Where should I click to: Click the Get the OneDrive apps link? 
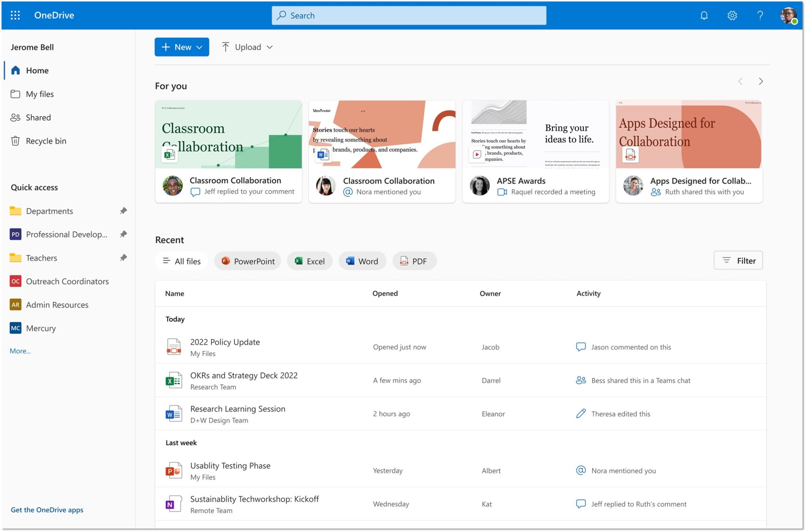click(x=47, y=510)
